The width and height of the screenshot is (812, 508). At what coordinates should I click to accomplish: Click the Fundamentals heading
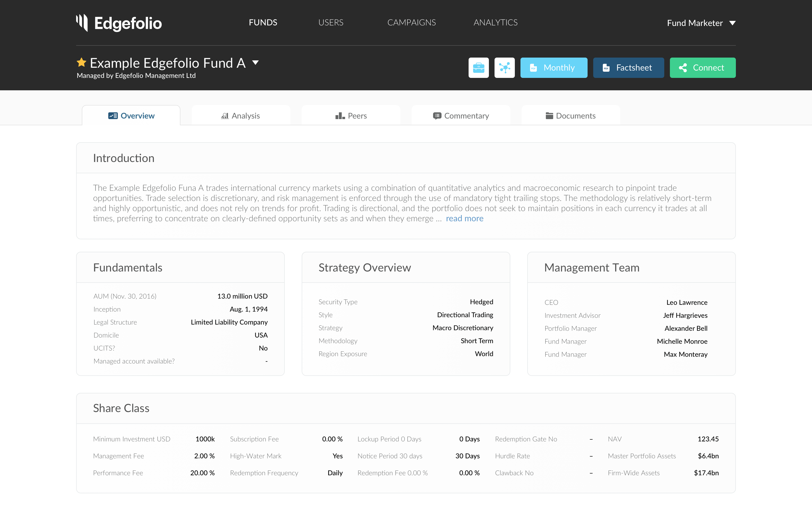tap(128, 268)
